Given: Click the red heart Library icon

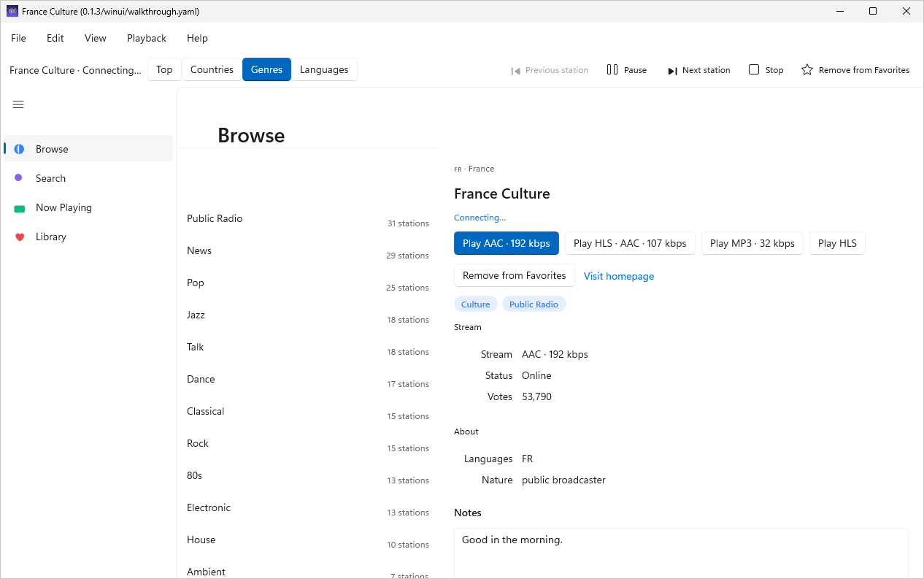Looking at the screenshot, I should [x=19, y=237].
